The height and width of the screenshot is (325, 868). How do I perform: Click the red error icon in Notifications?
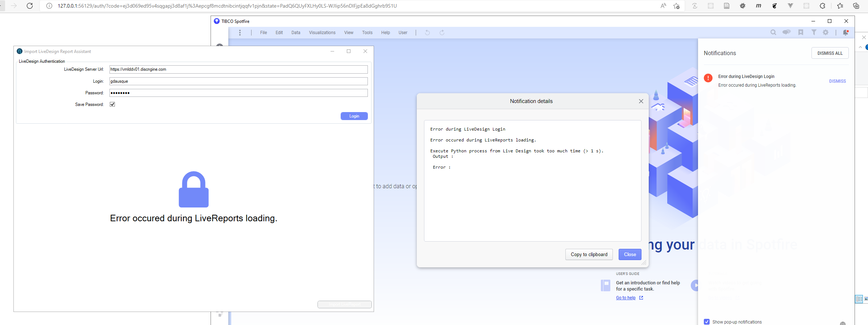point(708,78)
